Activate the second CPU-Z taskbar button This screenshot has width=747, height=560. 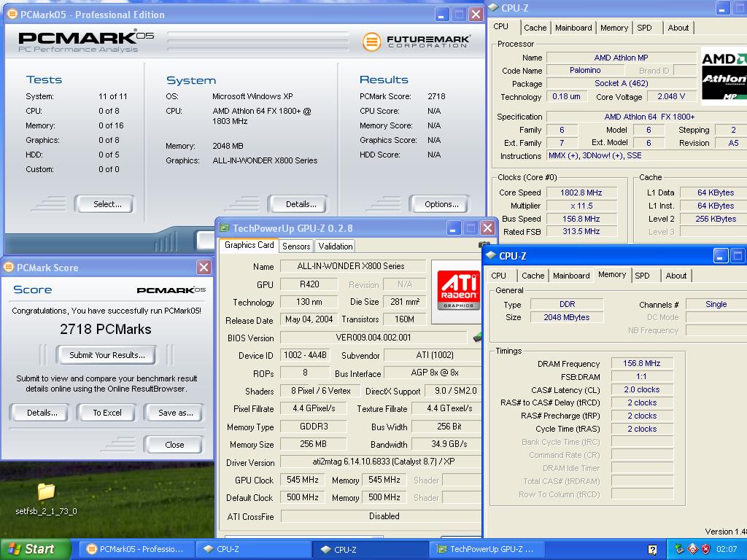click(371, 549)
